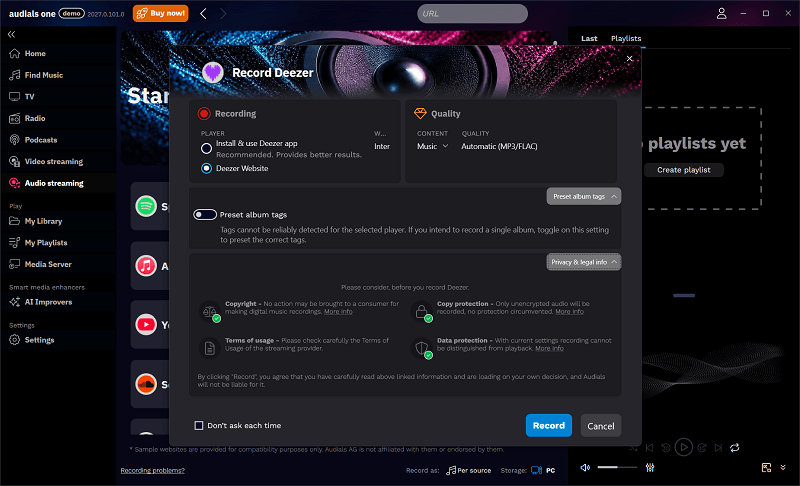
Task: Navigate forward with right arrow
Action: pos(223,14)
